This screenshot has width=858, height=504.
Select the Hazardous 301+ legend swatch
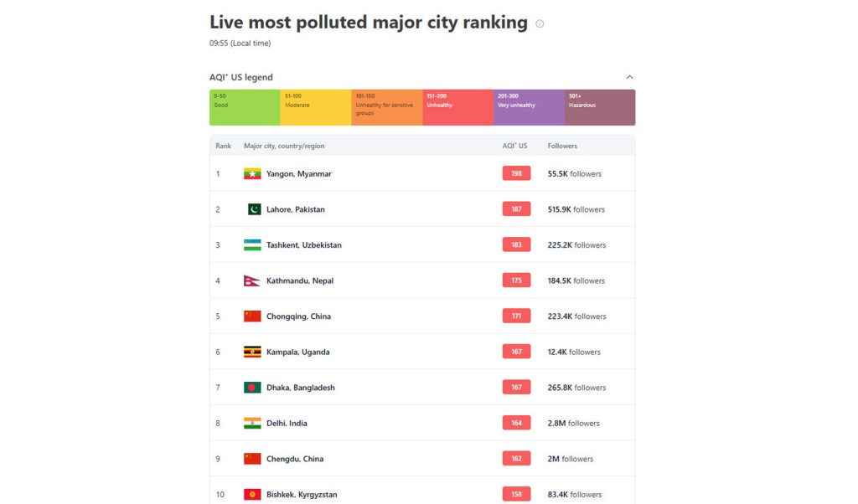coord(600,108)
